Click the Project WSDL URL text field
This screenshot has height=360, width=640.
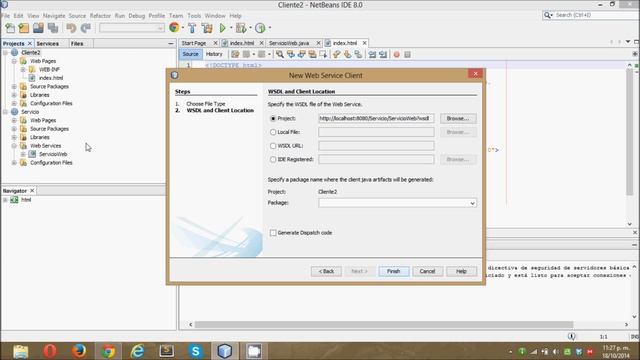(x=376, y=118)
